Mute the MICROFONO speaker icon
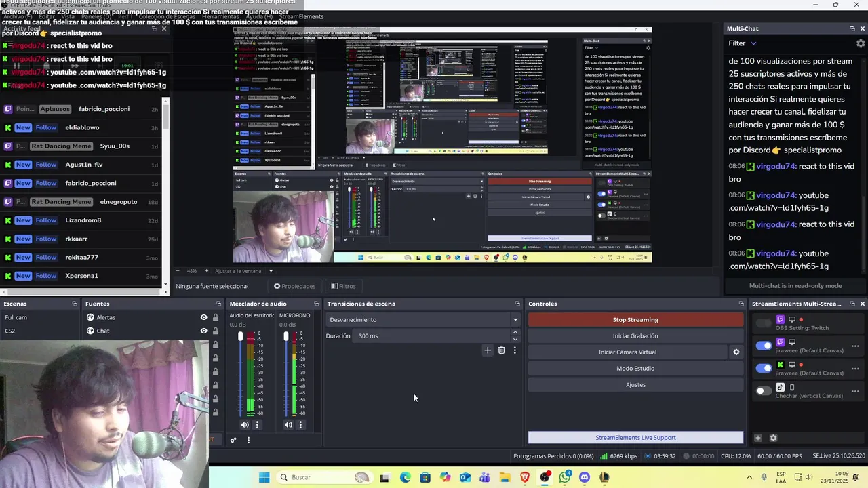 (x=288, y=425)
